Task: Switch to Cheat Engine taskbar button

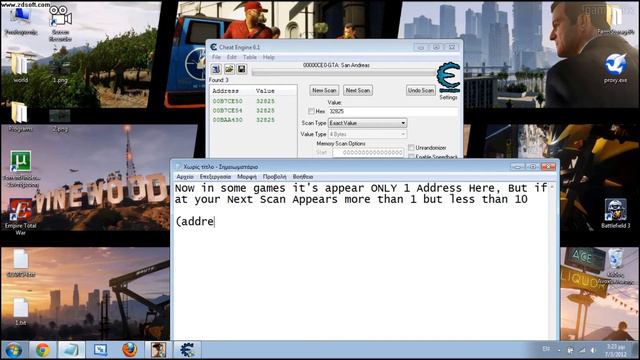Action: pos(187,350)
